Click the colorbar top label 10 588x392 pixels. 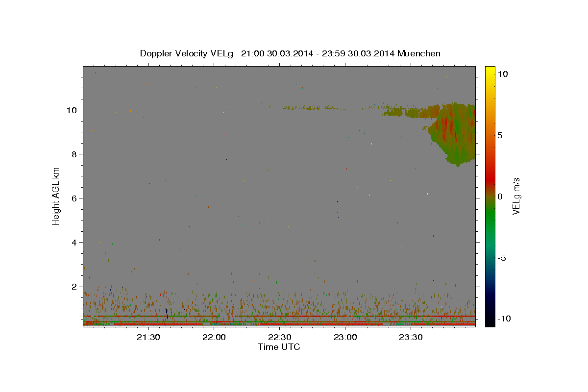[x=502, y=73]
